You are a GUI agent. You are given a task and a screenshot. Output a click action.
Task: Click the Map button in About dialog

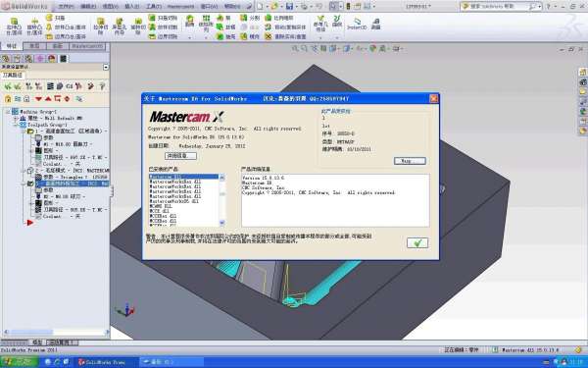(410, 161)
